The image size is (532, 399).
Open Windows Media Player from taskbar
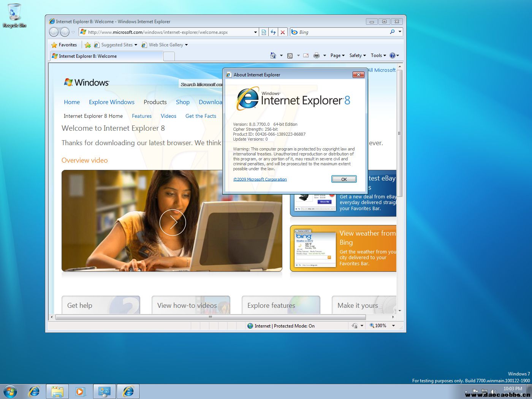coord(80,391)
